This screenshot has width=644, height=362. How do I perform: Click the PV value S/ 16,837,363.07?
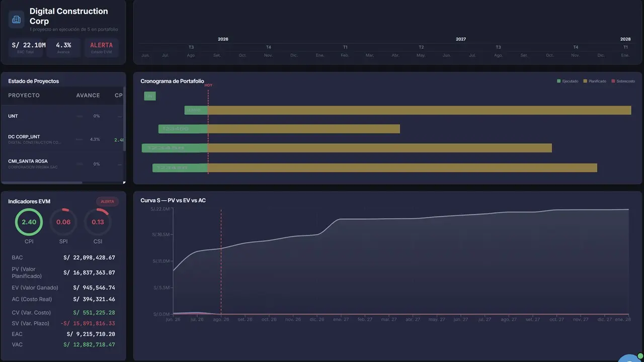pos(89,273)
